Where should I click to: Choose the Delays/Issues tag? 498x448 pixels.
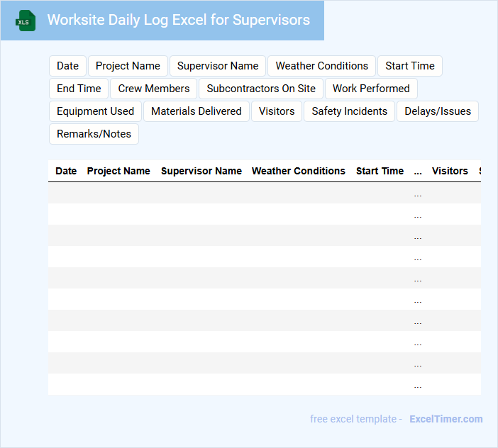(x=438, y=111)
